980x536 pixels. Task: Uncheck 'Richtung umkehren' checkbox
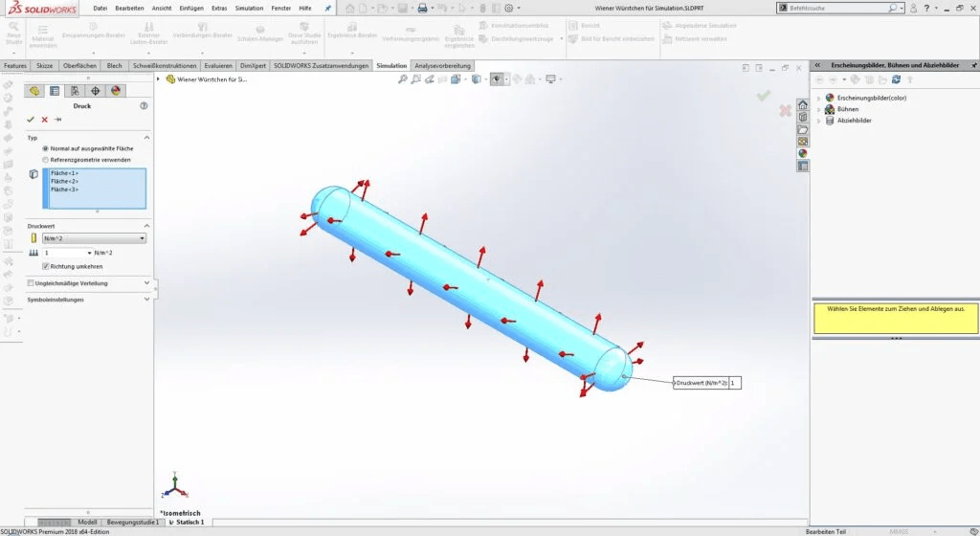[x=46, y=266]
